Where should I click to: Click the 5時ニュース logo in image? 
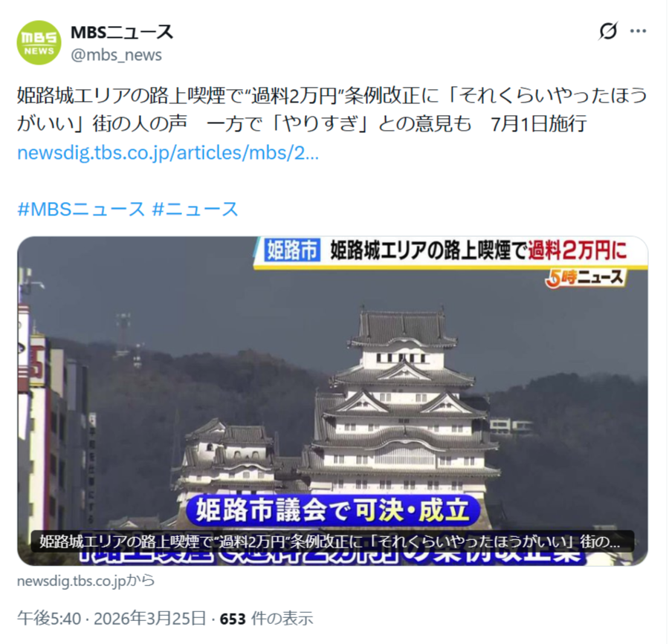click(586, 279)
